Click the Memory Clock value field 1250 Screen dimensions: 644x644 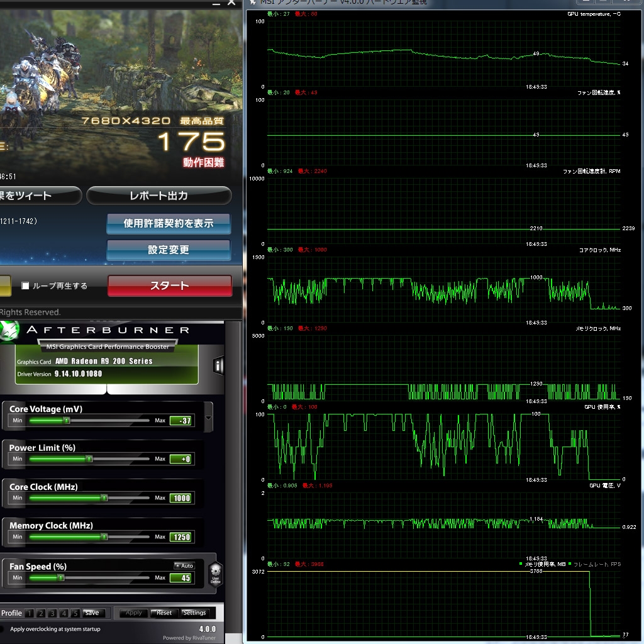(180, 537)
